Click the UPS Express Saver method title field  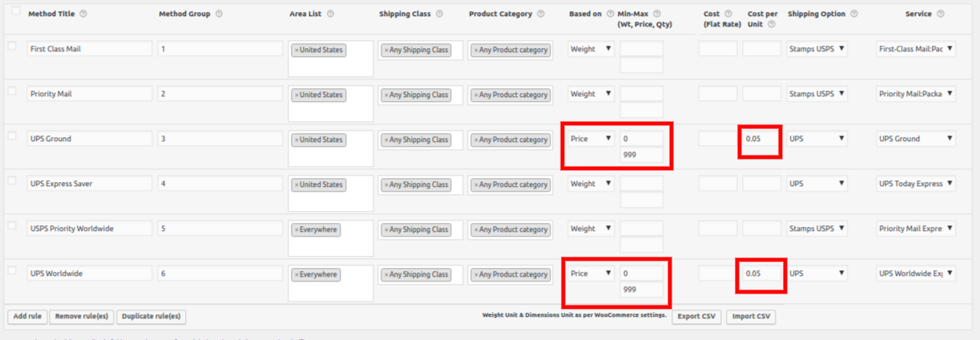coord(89,184)
